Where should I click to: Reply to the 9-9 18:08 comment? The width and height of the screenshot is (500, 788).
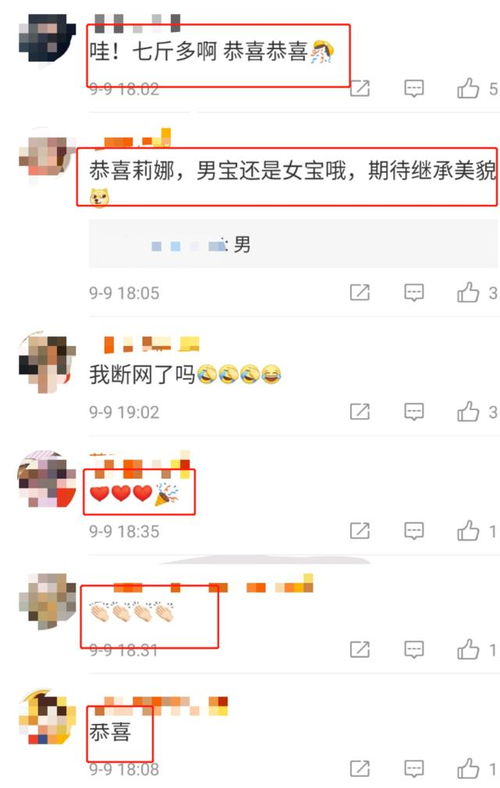[414, 768]
